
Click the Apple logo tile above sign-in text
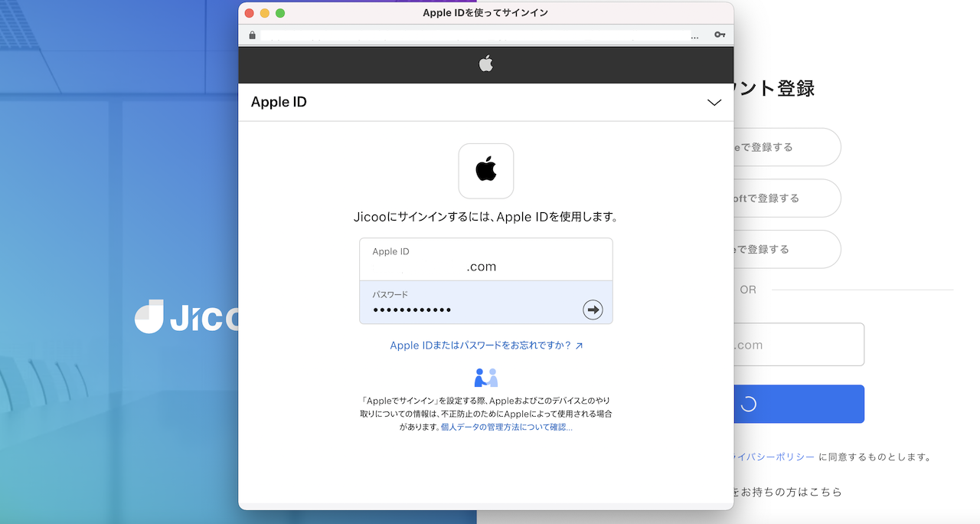(x=486, y=171)
